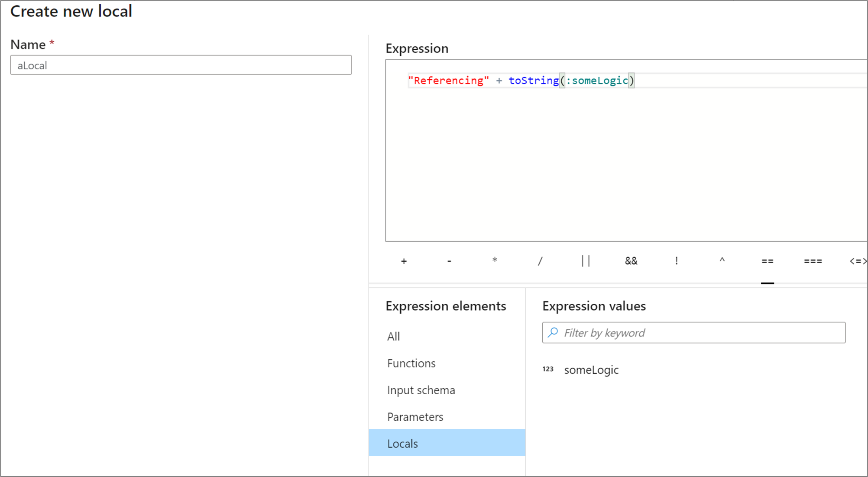Click the triple equality operator button
Screen dimensions: 868x477
[812, 261]
